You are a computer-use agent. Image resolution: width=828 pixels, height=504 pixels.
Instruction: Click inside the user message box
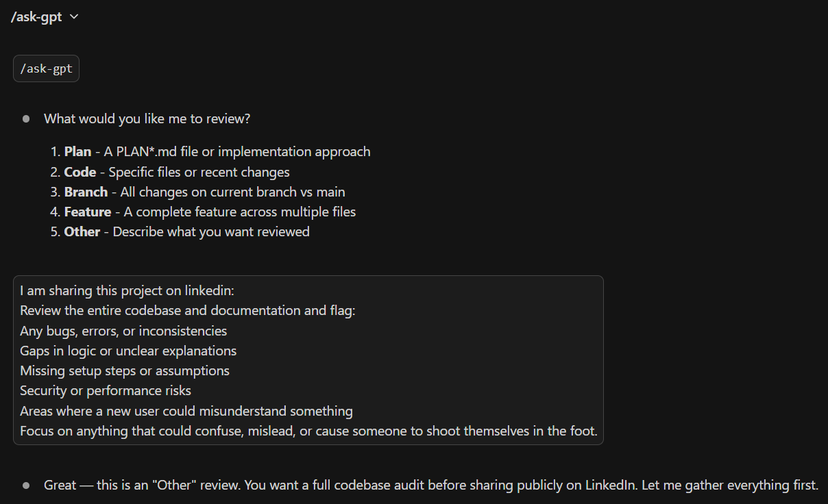(308, 360)
